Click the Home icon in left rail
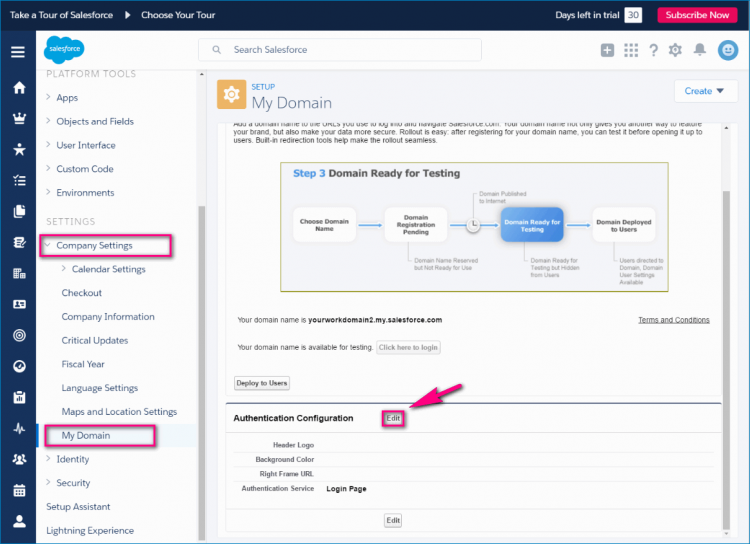The image size is (750, 544). 18,87
